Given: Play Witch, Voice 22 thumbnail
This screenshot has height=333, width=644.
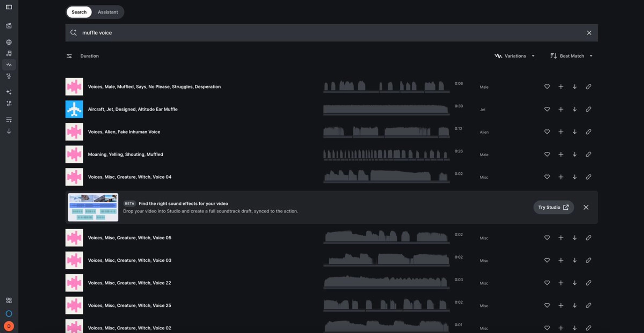Looking at the screenshot, I should pyautogui.click(x=74, y=283).
